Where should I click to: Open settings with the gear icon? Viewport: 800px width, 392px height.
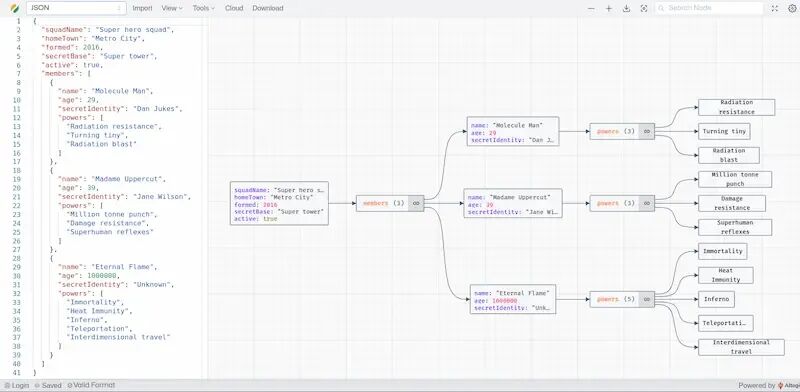[792, 8]
